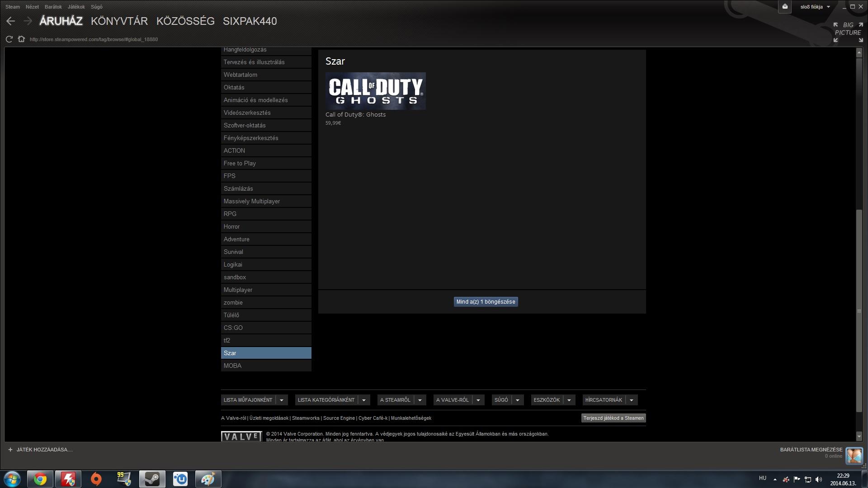Select the Massively Multiplayer tag

266,202
